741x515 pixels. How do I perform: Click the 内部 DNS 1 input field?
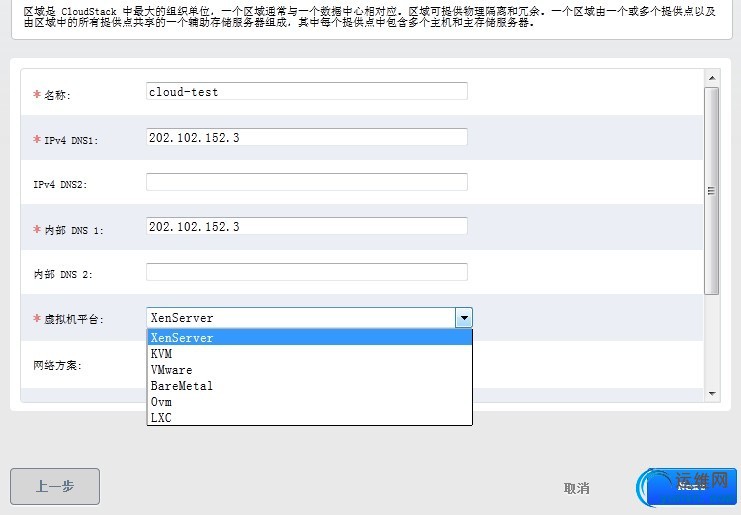click(x=307, y=226)
